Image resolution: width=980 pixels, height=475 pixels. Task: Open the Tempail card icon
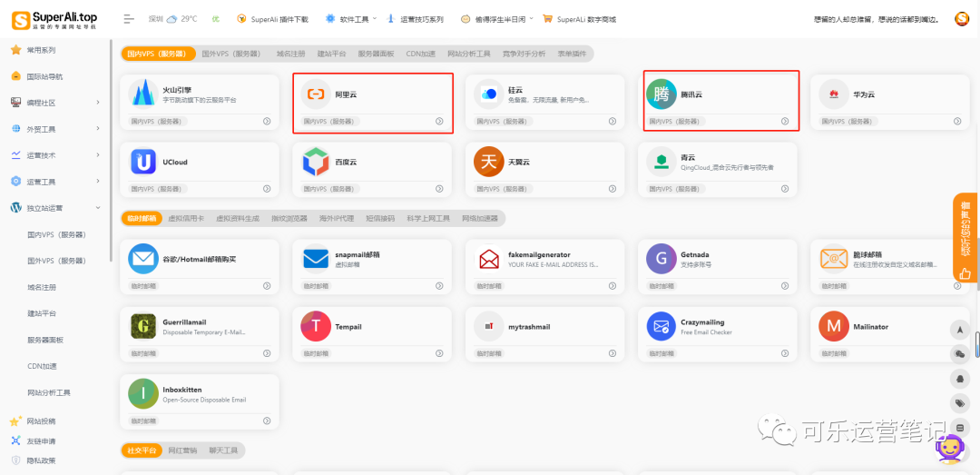(317, 326)
